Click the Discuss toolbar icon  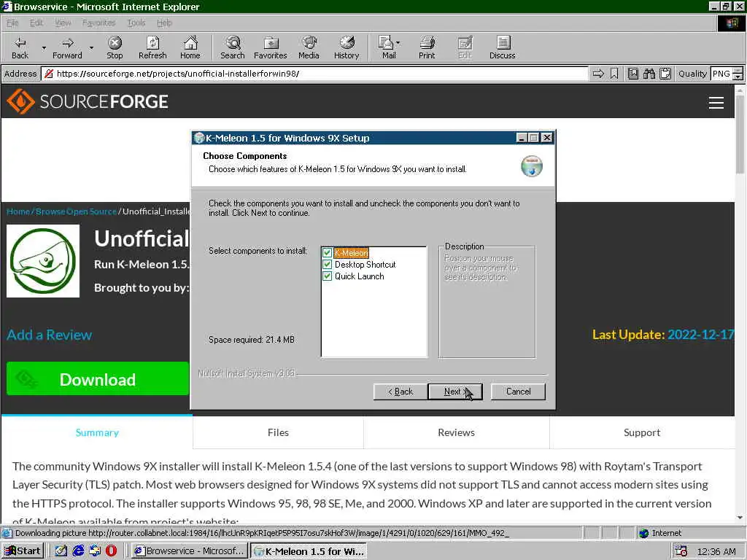coord(502,47)
